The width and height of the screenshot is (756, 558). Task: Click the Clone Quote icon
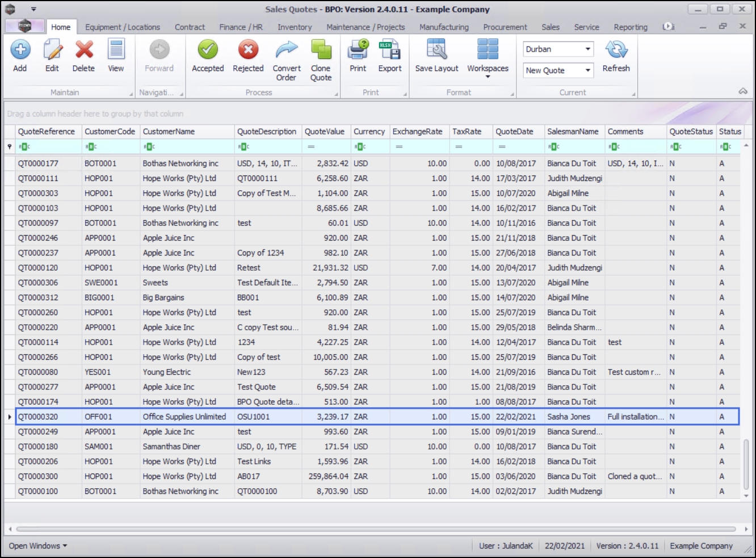(321, 50)
